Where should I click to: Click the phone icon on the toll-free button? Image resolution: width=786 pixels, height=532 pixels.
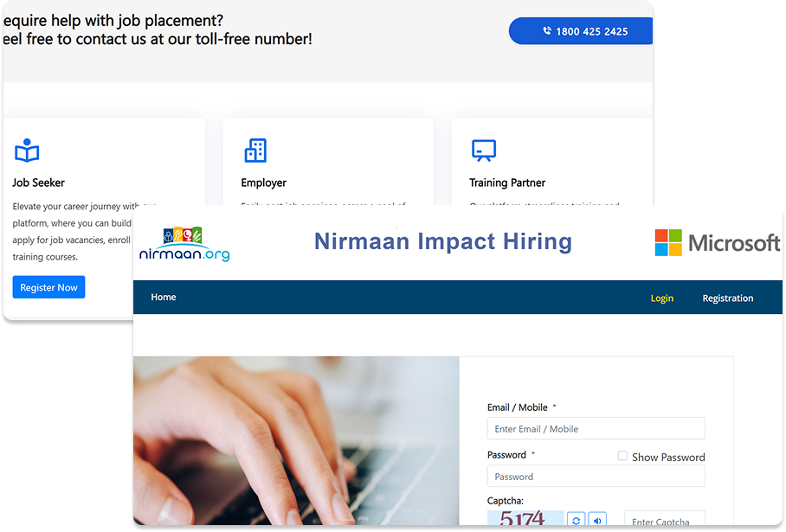point(546,30)
